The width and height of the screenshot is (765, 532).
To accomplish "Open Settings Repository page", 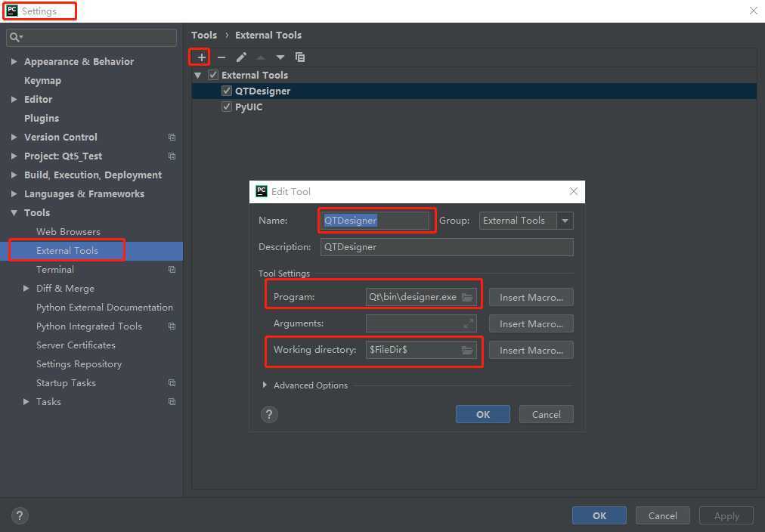I will pyautogui.click(x=79, y=364).
